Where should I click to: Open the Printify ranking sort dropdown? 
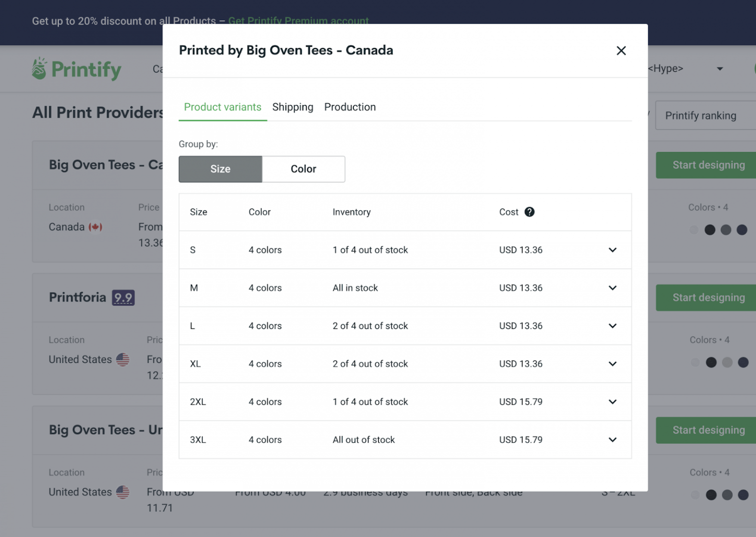701,115
